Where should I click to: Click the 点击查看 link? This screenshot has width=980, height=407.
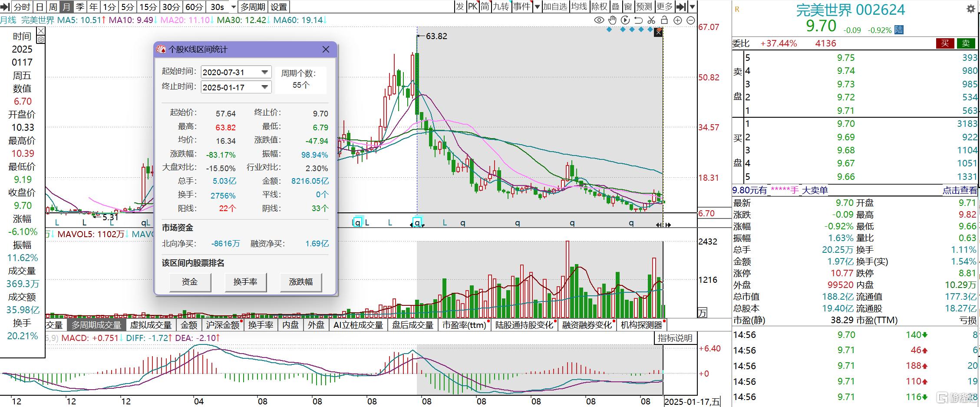(x=960, y=190)
